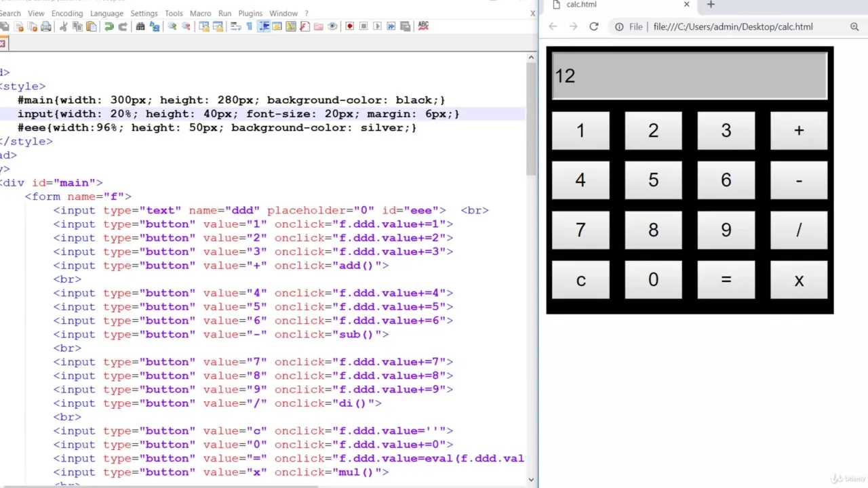This screenshot has width=868, height=488.
Task: Click the zoom magnifier in address bar
Action: tap(854, 26)
